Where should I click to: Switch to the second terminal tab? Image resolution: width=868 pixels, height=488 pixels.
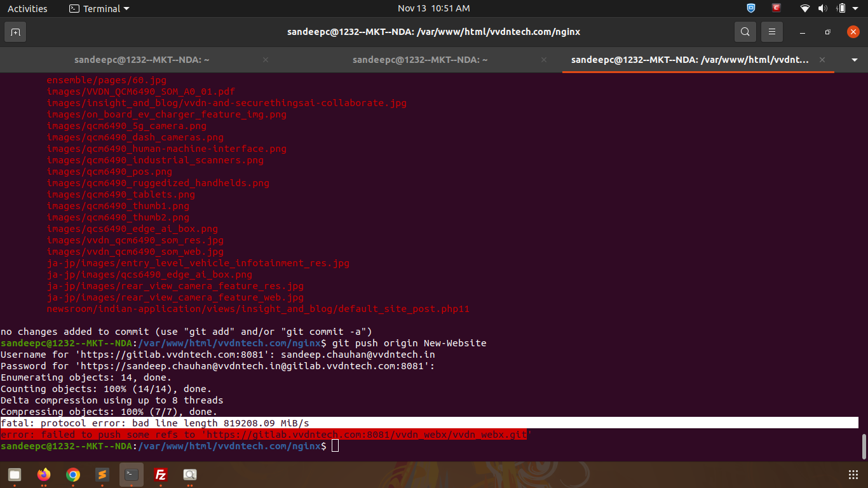pos(420,60)
